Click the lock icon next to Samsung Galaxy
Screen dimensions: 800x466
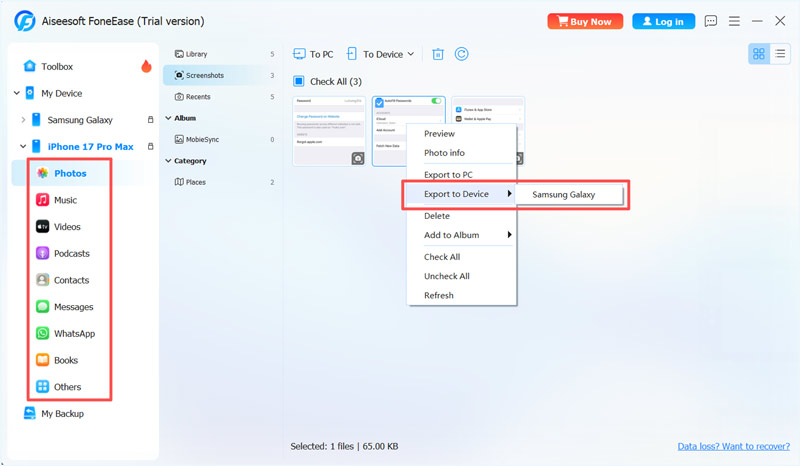click(151, 119)
